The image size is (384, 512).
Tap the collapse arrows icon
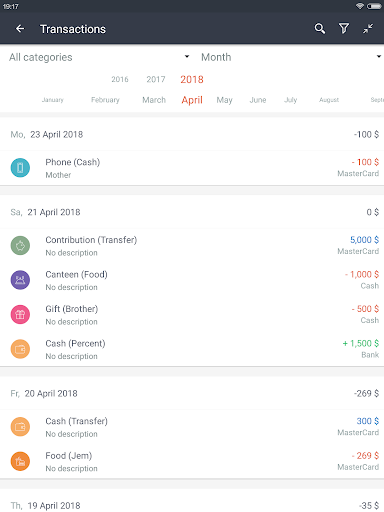(368, 29)
